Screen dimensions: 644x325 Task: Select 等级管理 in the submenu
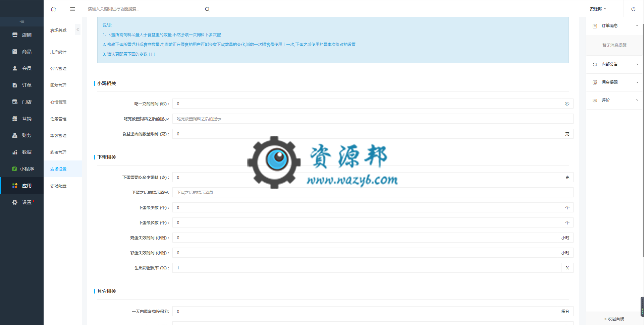point(58,136)
